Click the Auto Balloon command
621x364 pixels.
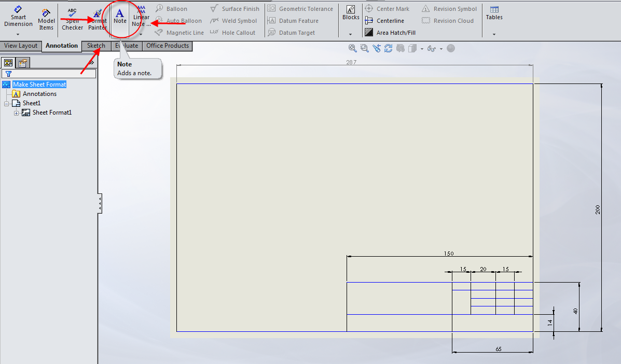pyautogui.click(x=185, y=20)
